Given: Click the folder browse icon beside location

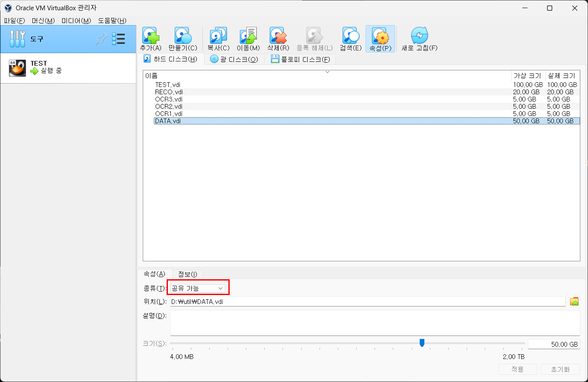Looking at the screenshot, I should 574,301.
